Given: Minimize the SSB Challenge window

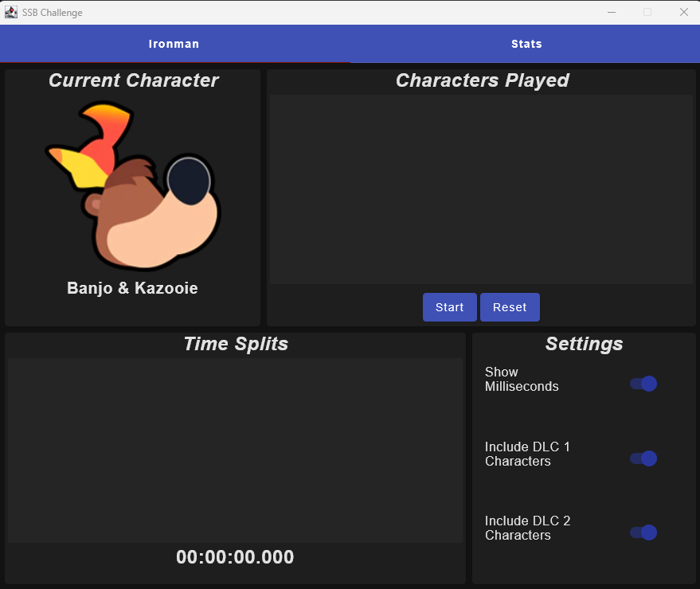Looking at the screenshot, I should [x=612, y=12].
